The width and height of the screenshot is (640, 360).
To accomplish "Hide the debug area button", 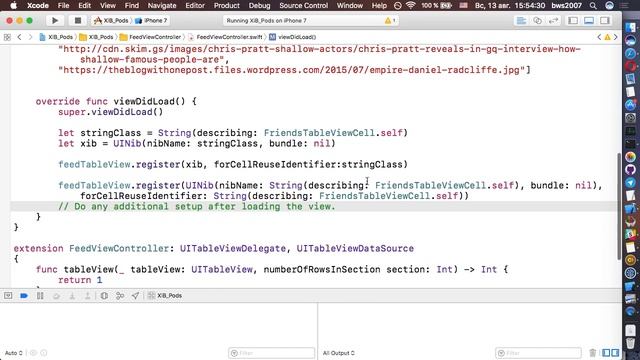I will pos(8,296).
